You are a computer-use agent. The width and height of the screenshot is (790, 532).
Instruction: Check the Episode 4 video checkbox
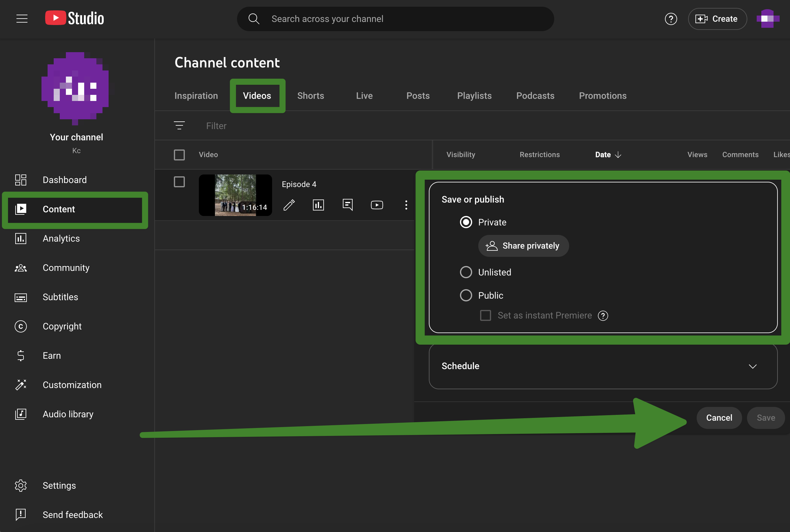(179, 182)
